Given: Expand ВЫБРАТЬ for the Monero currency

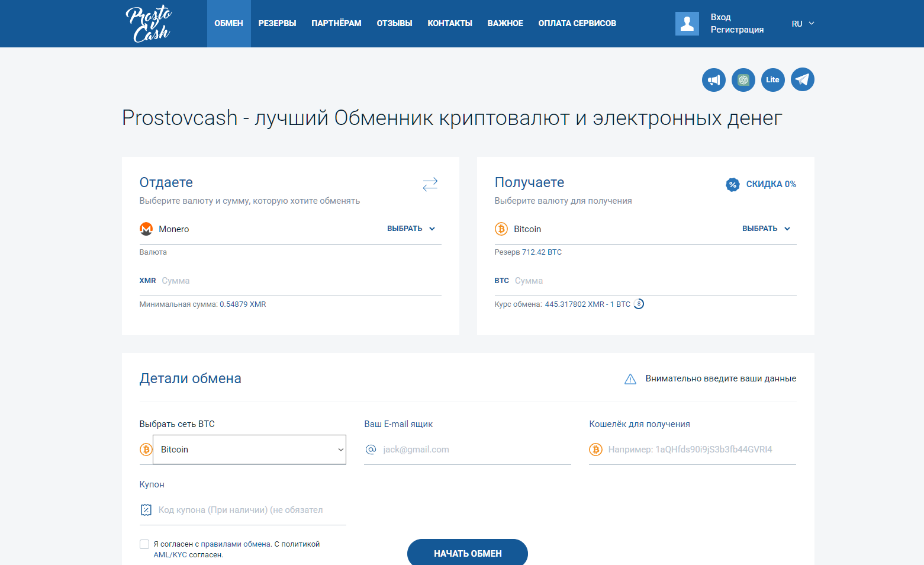Looking at the screenshot, I should [411, 229].
